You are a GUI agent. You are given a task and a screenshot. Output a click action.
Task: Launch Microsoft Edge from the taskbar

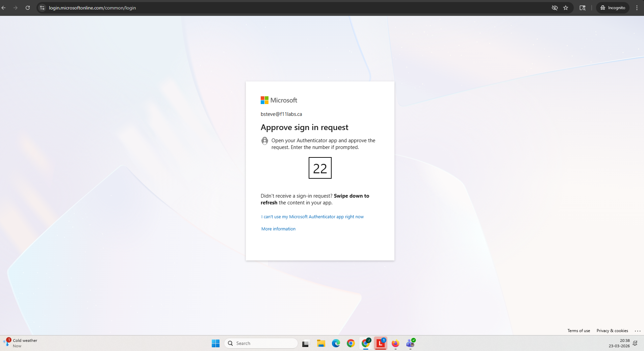(x=336, y=343)
